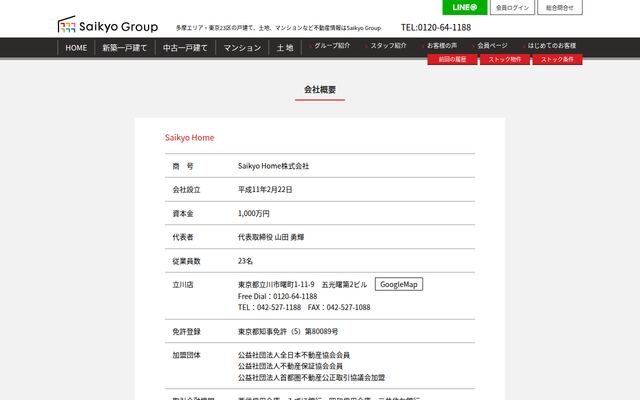Click TEL：042-527-1188 text
This screenshot has height=400, width=640.
coord(269,307)
